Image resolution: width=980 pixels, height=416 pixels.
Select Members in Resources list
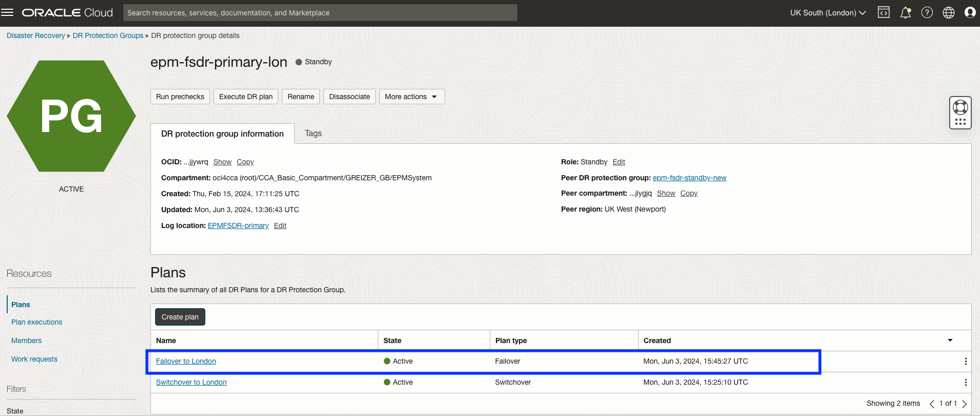tap(27, 341)
